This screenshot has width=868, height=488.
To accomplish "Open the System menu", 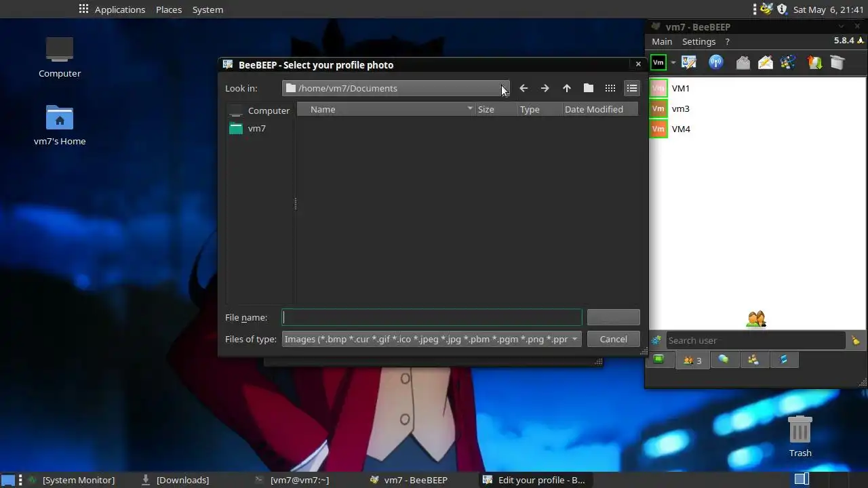I will pos(208,9).
